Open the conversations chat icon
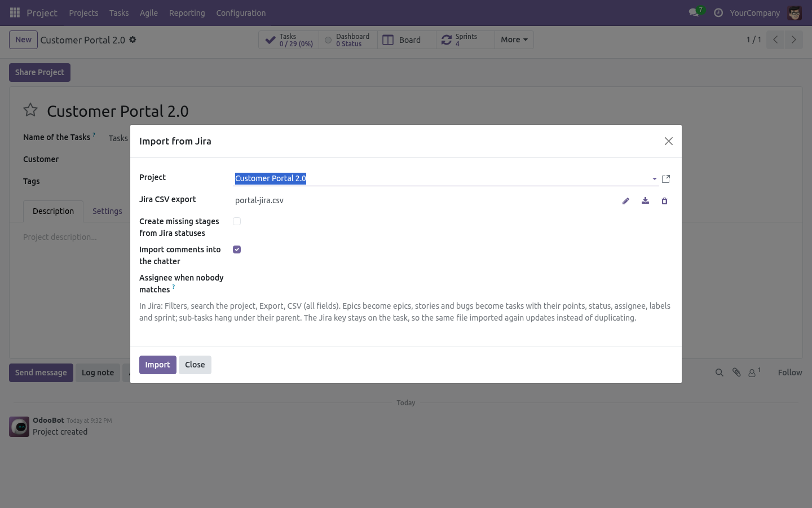 [x=694, y=12]
